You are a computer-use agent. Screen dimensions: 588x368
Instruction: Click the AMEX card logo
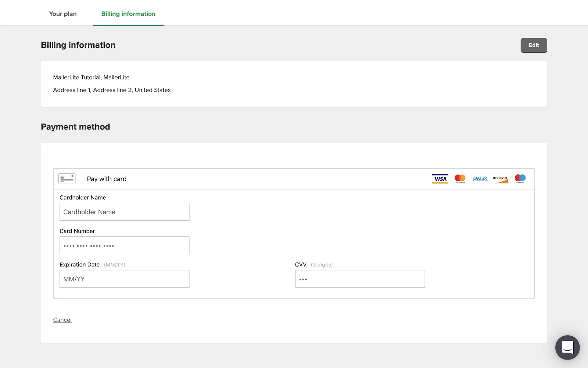(x=480, y=179)
